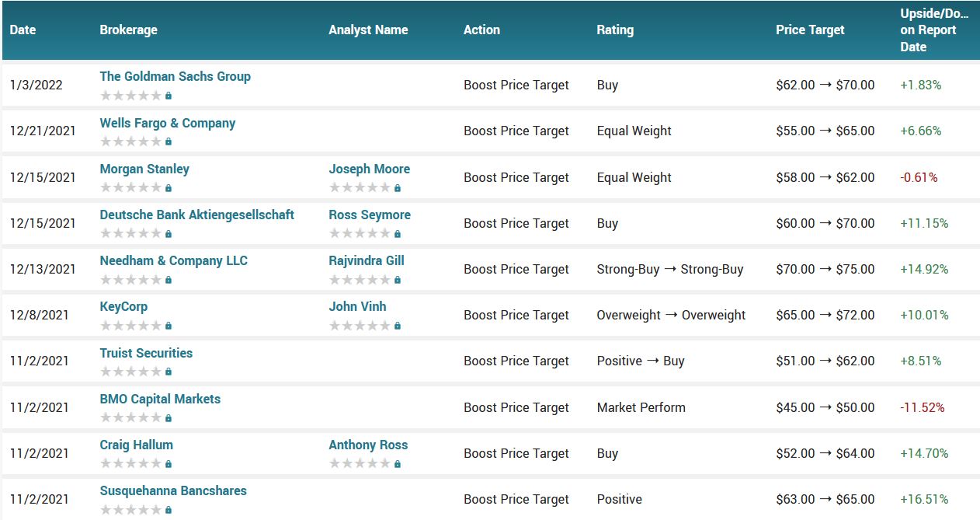Open analyst Rajvindra Gill's profile link

(367, 260)
